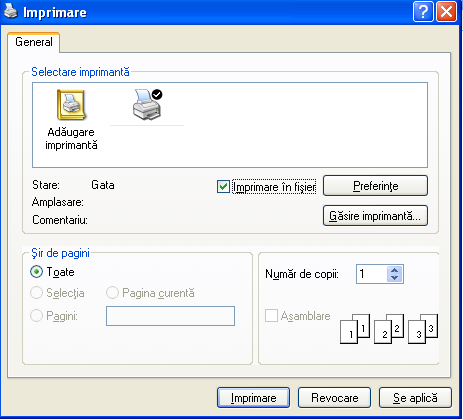Choose the Pagina curentă radio option
The height and width of the screenshot is (420, 463).
[112, 293]
